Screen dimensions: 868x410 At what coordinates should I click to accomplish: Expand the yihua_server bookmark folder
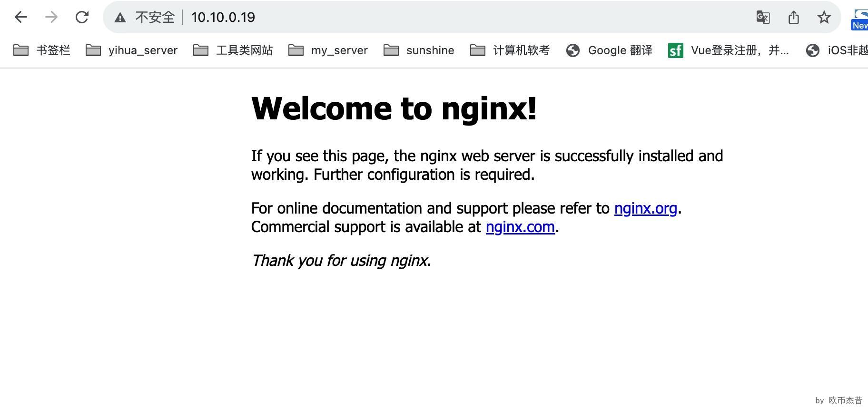132,50
